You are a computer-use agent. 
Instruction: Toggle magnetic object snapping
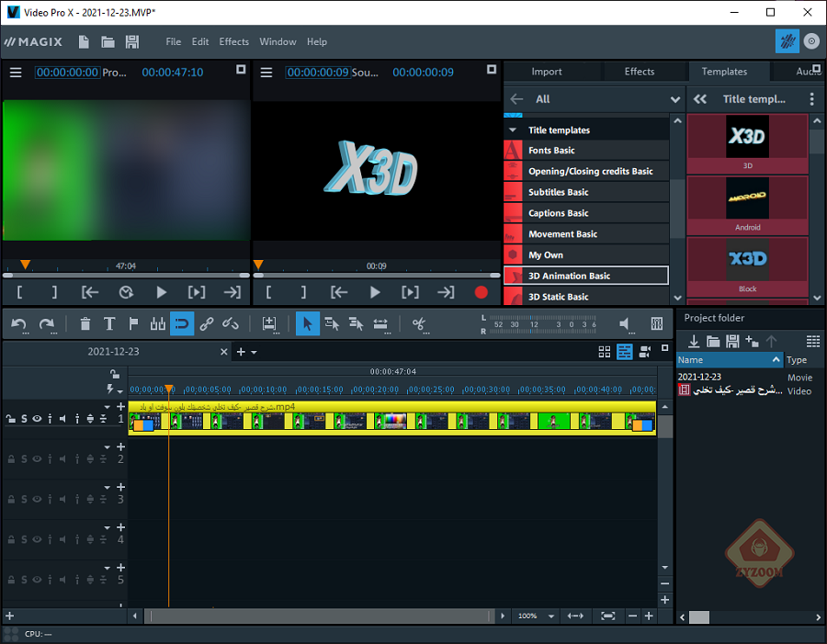click(182, 324)
